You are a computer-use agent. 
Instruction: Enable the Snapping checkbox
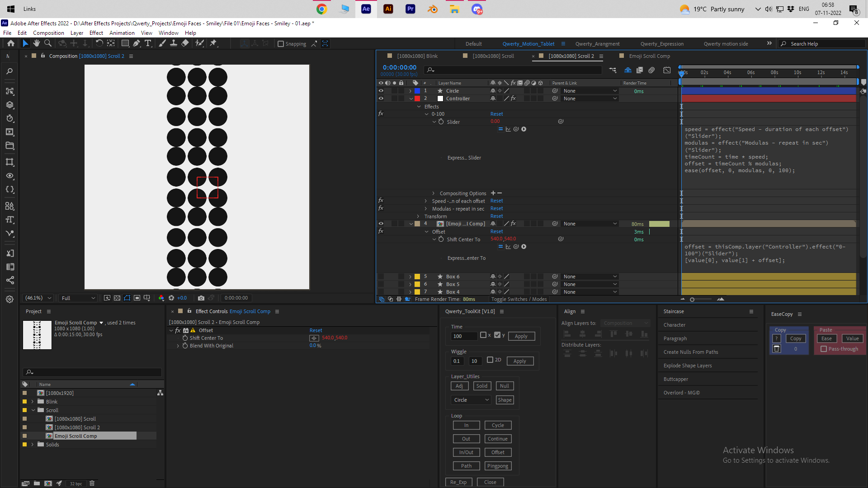pos(281,44)
